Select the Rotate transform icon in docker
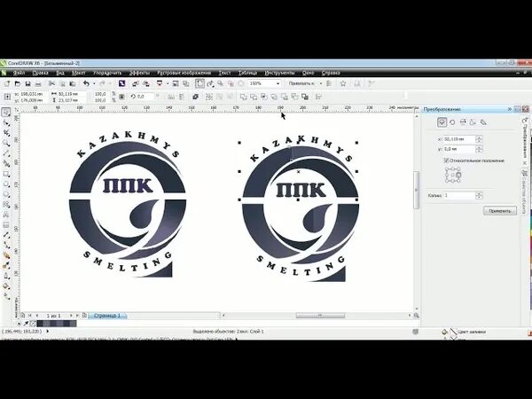532x399 pixels. 452,122
